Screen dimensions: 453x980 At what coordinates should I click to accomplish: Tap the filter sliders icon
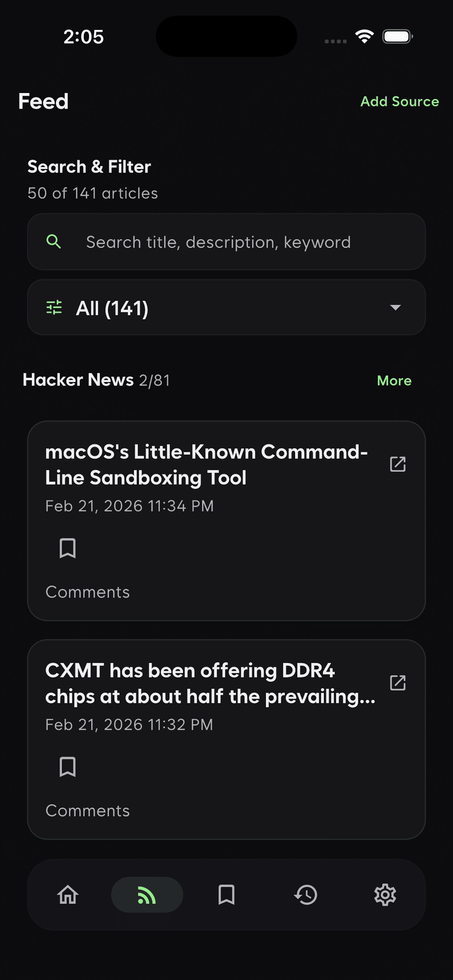point(54,307)
